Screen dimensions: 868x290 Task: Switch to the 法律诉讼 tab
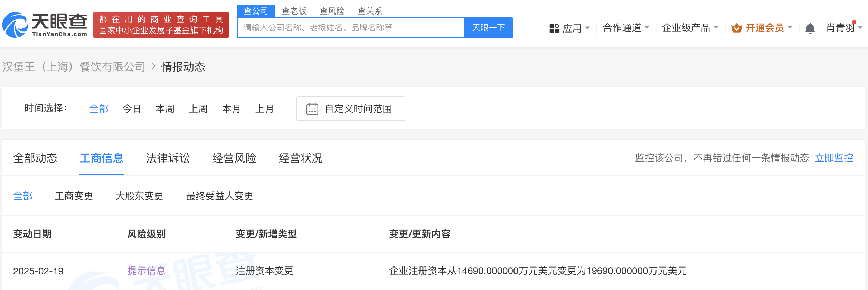(x=168, y=158)
